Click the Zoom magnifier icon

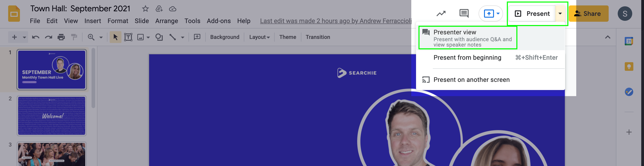tap(91, 37)
